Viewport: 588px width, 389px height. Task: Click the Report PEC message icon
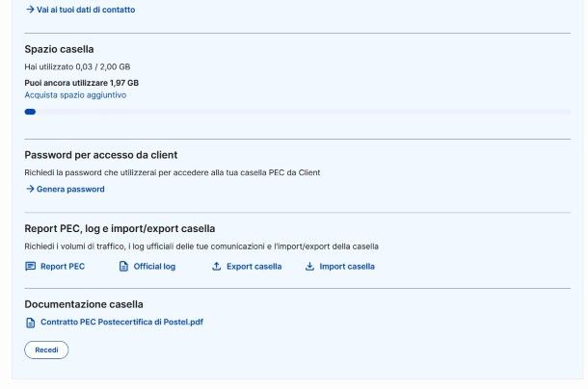coord(30,267)
